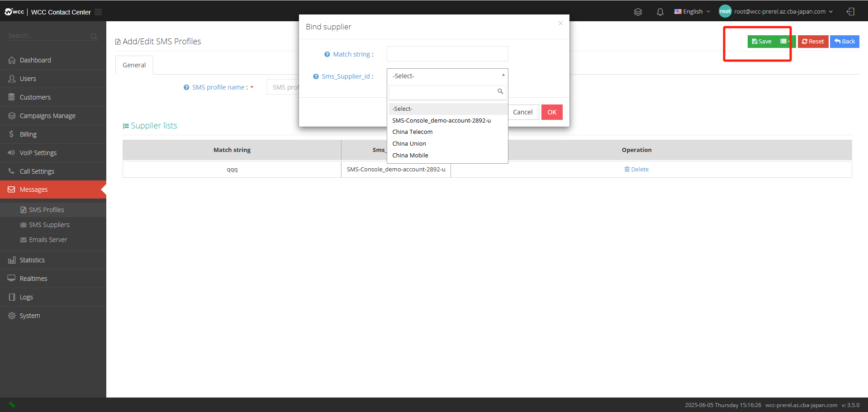
Task: Focus the Match string input field
Action: click(447, 54)
